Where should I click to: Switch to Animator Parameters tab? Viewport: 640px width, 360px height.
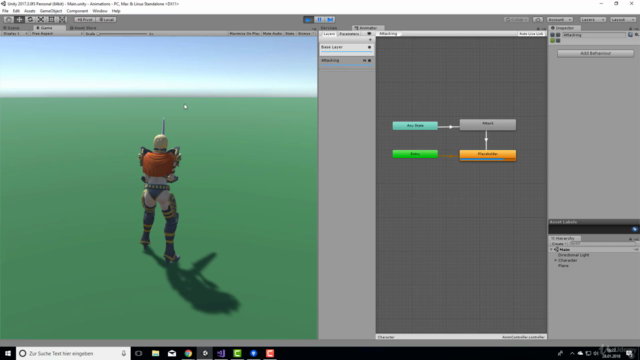click(349, 34)
